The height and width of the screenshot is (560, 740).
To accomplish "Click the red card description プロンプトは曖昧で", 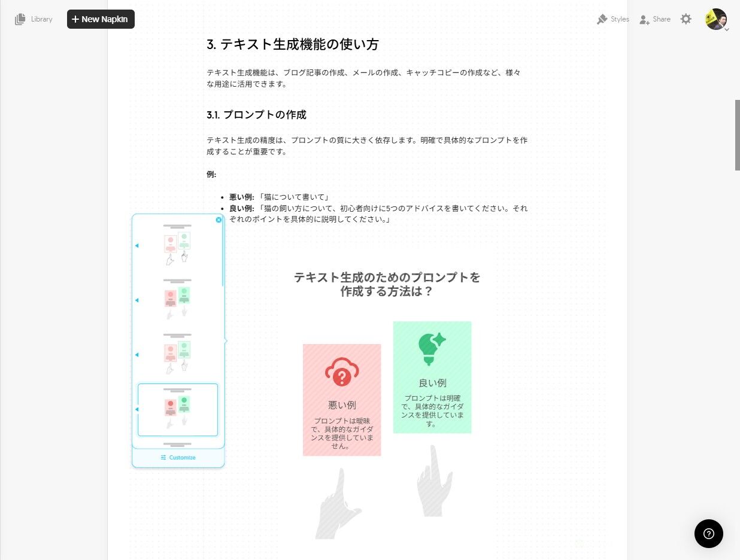I will [x=342, y=433].
